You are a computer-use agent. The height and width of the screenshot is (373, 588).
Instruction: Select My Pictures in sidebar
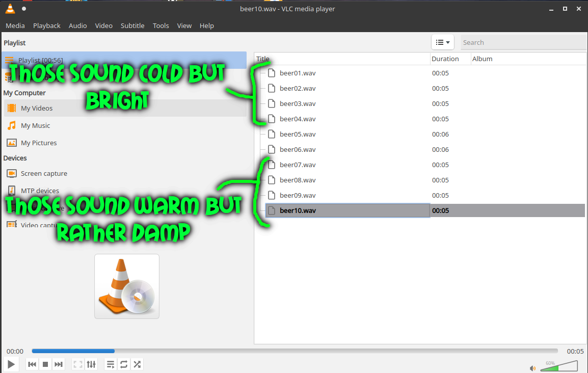125,143
